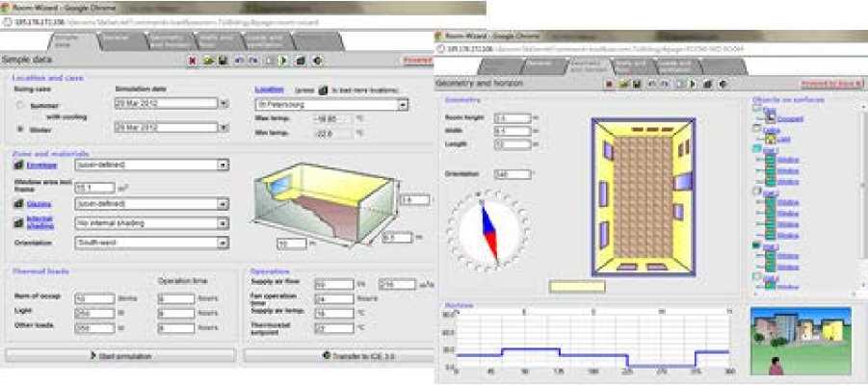868x385 pixels.
Task: Click the compass orientation dial
Action: [487, 231]
